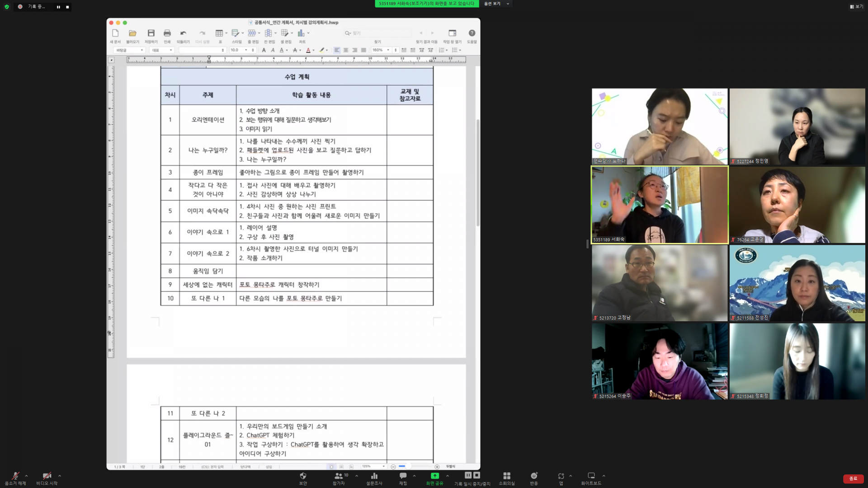Click the 보기 view button top right
The width and height of the screenshot is (868, 488).
pos(856,7)
